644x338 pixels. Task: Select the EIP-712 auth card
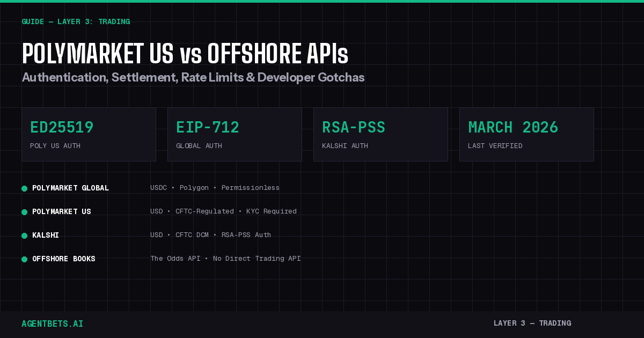click(x=235, y=134)
